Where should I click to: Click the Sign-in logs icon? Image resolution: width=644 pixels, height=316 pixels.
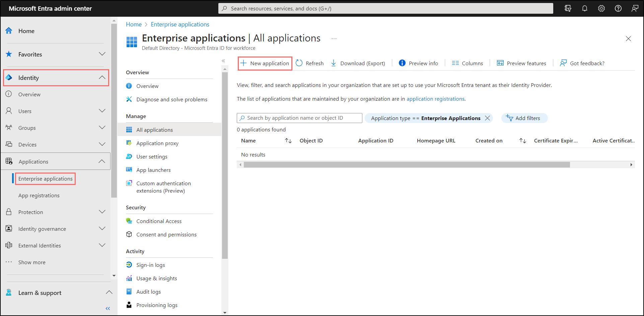(129, 265)
